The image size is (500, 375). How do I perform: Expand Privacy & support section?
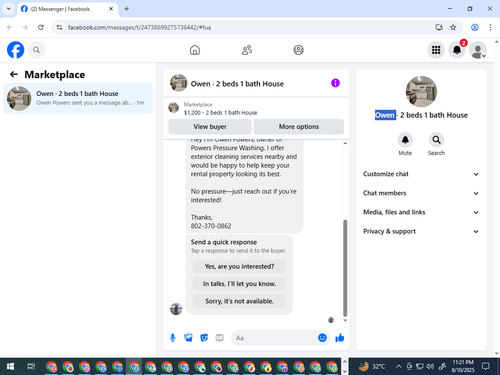point(421,231)
